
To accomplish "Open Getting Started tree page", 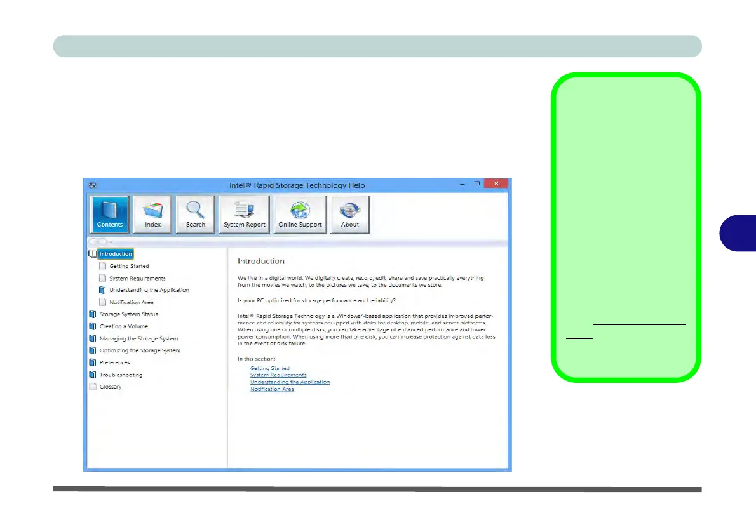I will coord(129,266).
